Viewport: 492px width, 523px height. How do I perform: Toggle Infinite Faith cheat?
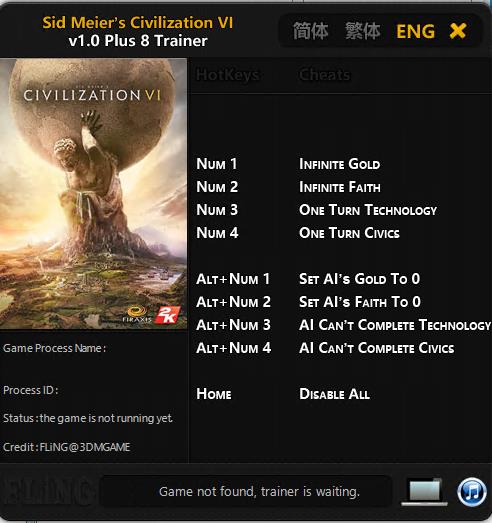[340, 187]
